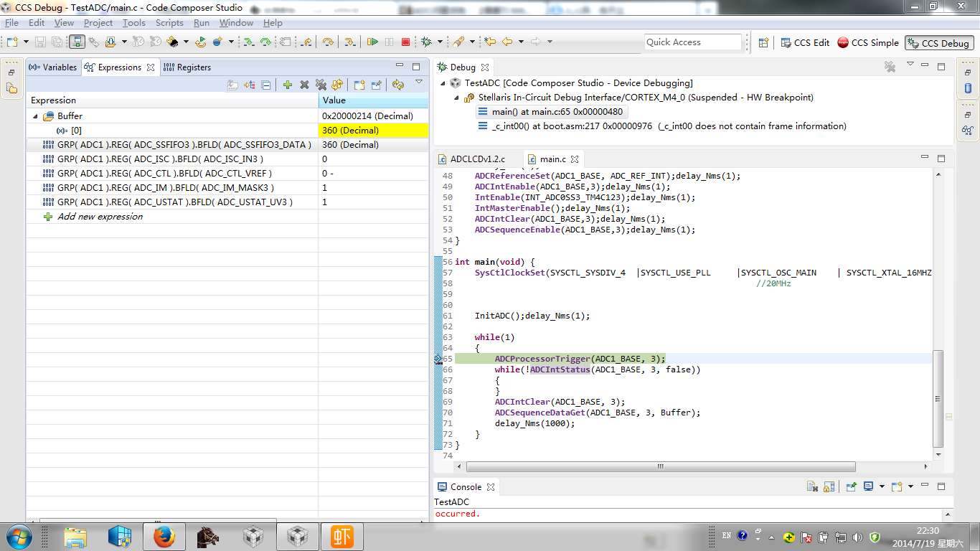Switch to CCS Edit perspective
980x551 pixels.
point(805,43)
